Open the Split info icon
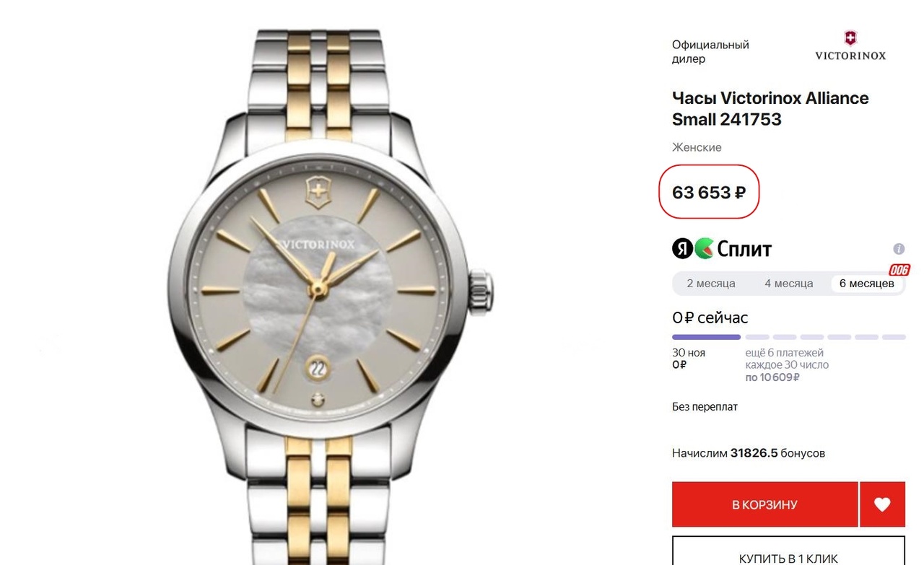924x565 pixels. pos(899,249)
